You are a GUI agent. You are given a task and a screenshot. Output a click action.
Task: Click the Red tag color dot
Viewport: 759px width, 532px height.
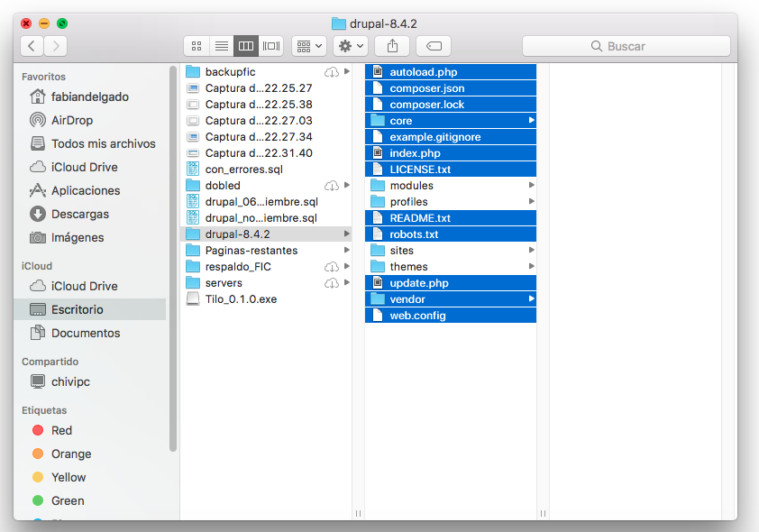38,430
